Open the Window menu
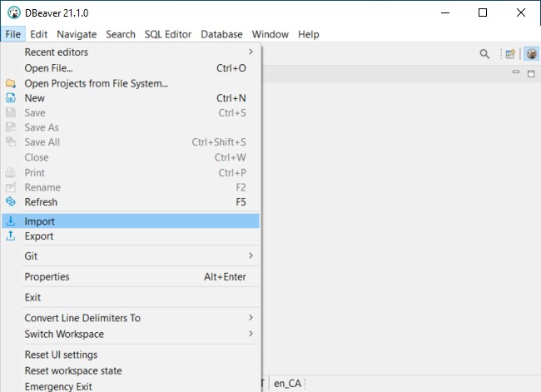541x392 pixels. tap(270, 34)
